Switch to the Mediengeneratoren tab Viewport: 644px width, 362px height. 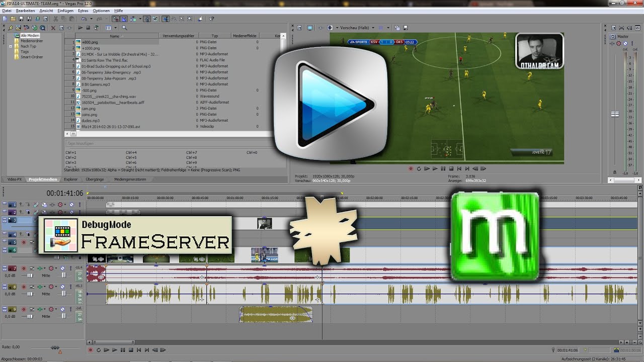click(x=130, y=179)
